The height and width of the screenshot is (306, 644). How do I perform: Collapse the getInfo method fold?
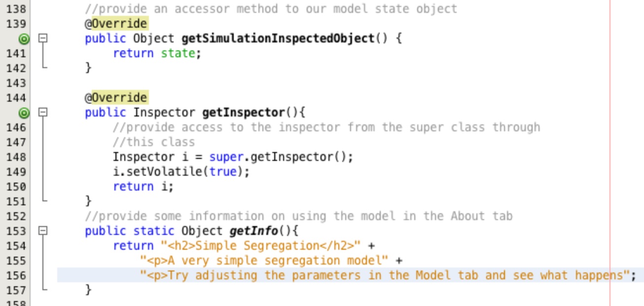(43, 230)
